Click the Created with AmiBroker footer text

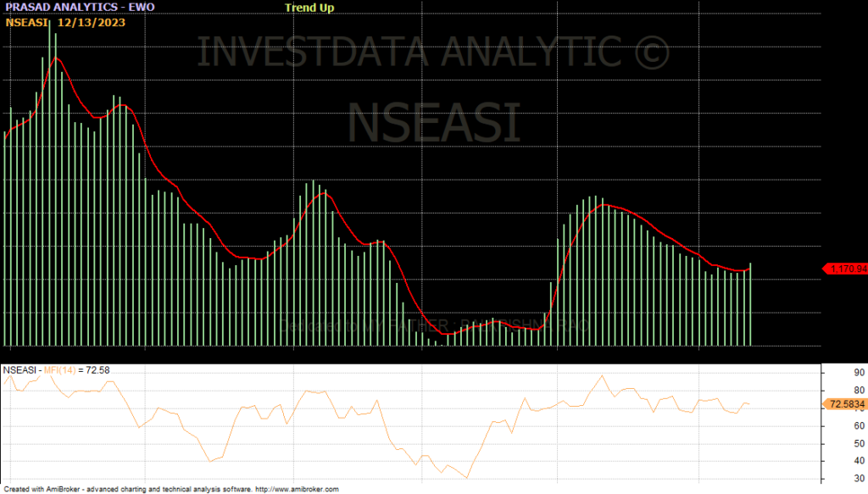pos(127,490)
